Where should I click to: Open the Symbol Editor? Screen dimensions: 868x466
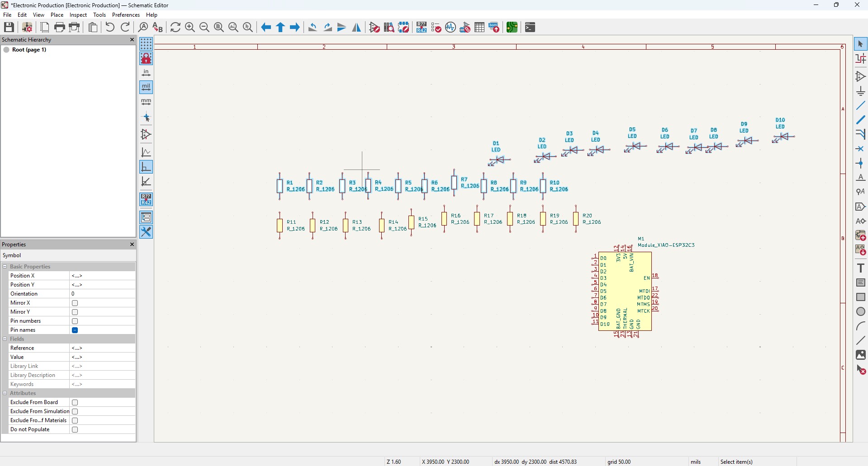(x=375, y=27)
